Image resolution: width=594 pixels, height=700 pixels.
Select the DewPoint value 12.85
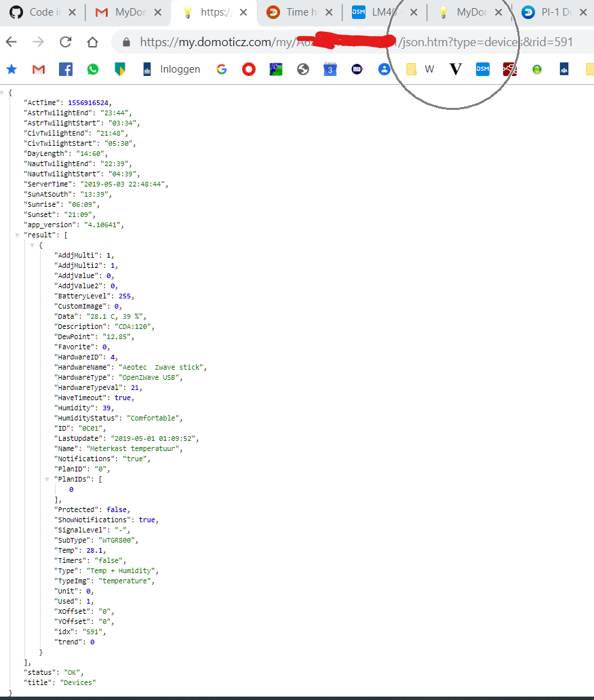tap(117, 336)
